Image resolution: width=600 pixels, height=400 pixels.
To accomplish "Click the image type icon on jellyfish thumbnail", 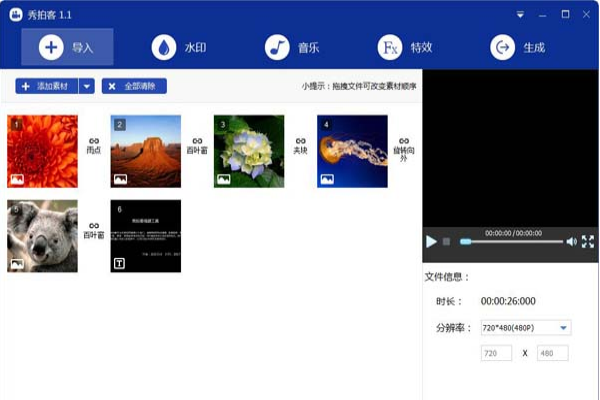I will click(327, 179).
